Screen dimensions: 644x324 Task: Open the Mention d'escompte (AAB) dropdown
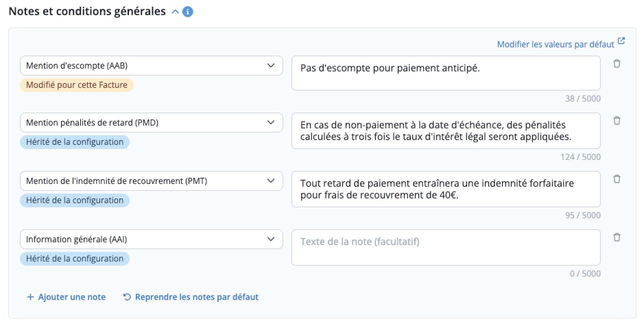coord(152,66)
